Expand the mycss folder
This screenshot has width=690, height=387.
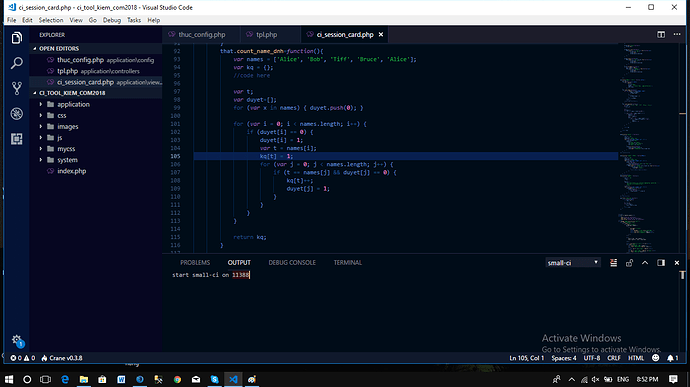coord(96,149)
